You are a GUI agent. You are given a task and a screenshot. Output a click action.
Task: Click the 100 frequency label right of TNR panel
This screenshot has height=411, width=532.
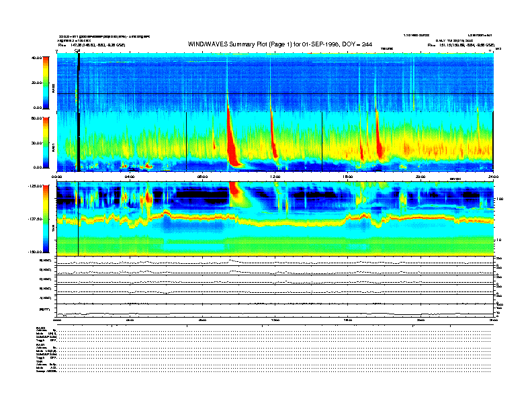point(500,199)
